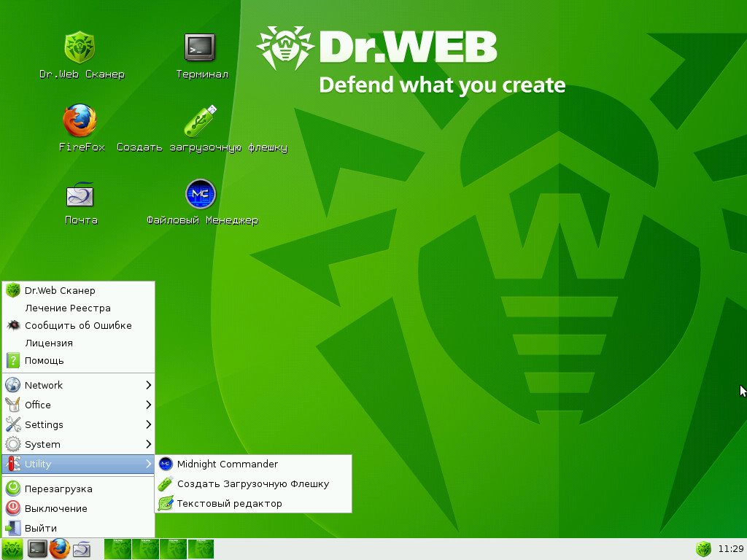Open Текстовый редактор from the Utility submenu
Image resolution: width=747 pixels, height=560 pixels.
pos(253,503)
